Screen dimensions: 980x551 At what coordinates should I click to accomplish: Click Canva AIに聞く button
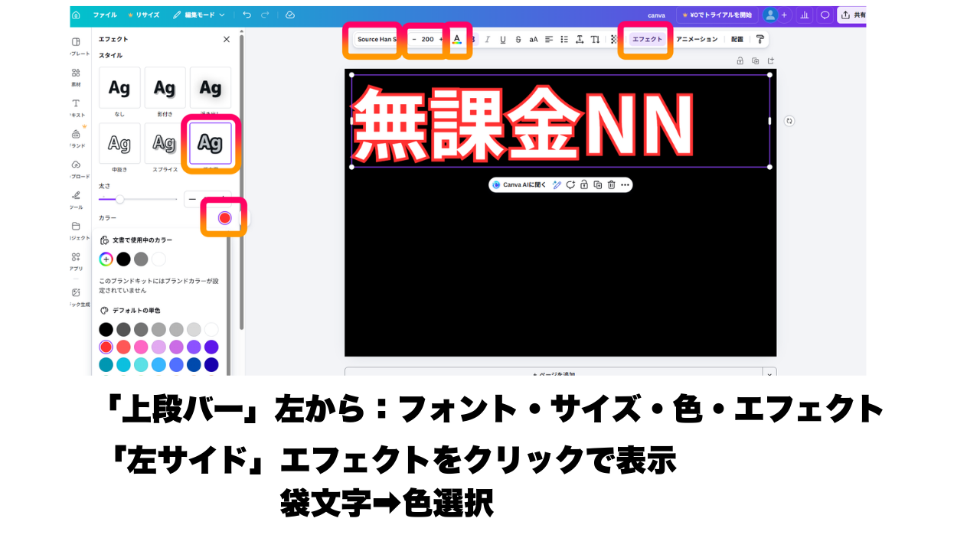pos(520,184)
